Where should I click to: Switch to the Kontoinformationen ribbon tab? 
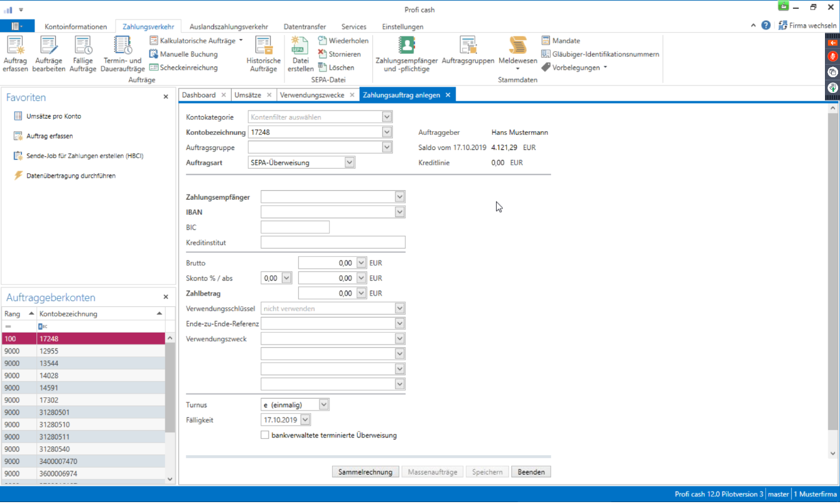76,27
